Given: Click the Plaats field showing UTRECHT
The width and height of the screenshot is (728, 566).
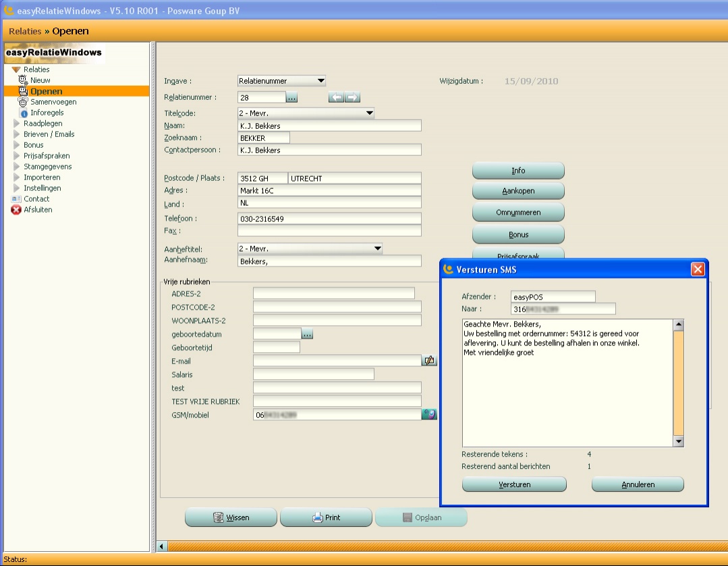Looking at the screenshot, I should click(x=355, y=178).
